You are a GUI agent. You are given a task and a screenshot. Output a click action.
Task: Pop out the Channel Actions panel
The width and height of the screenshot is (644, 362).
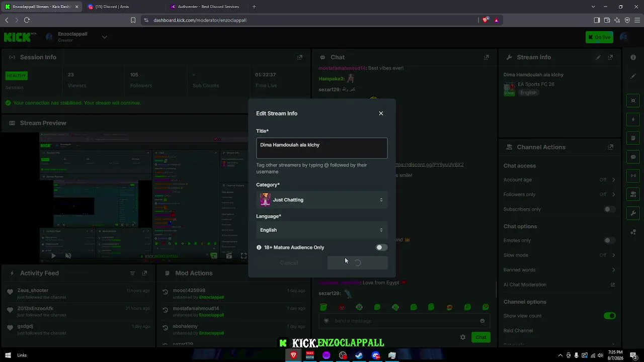coord(610,147)
